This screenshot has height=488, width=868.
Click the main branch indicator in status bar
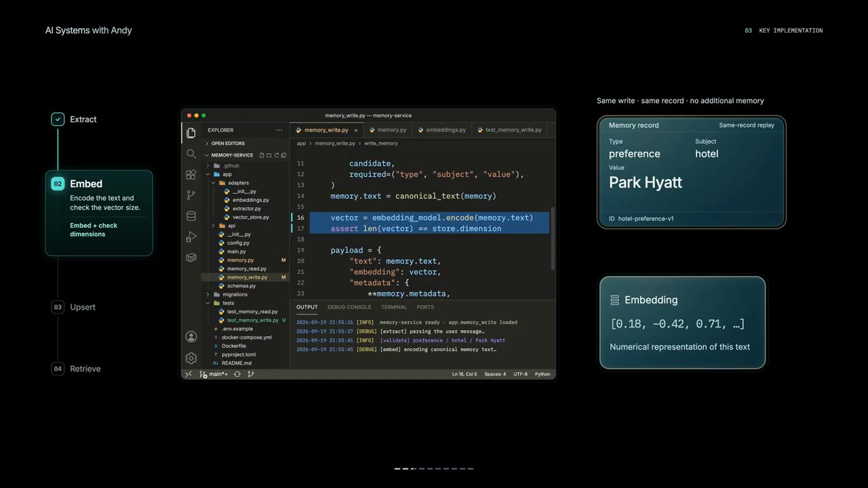point(214,374)
